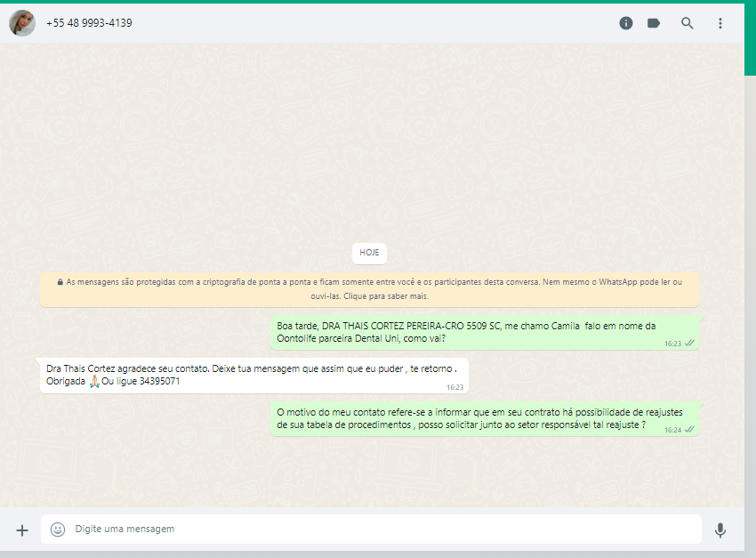The image size is (756, 558).
Task: Focus the 'Digite uma mensagem' input field
Action: (x=371, y=529)
